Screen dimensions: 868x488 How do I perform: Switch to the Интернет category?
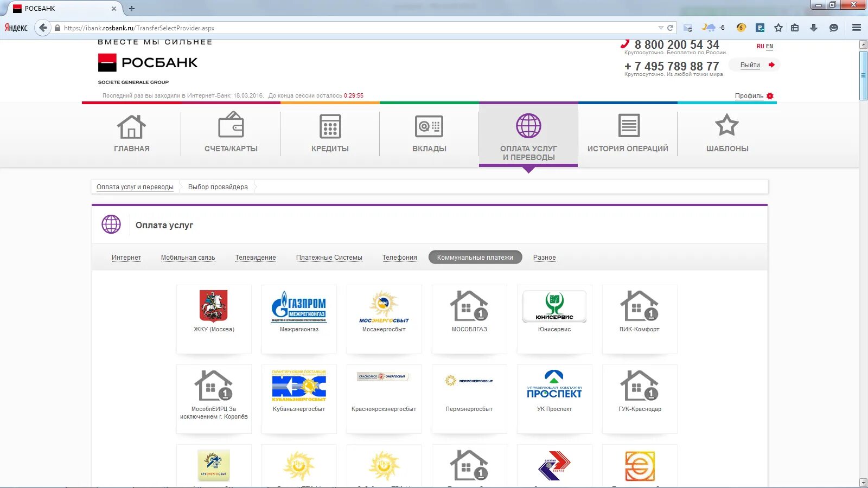pyautogui.click(x=126, y=258)
